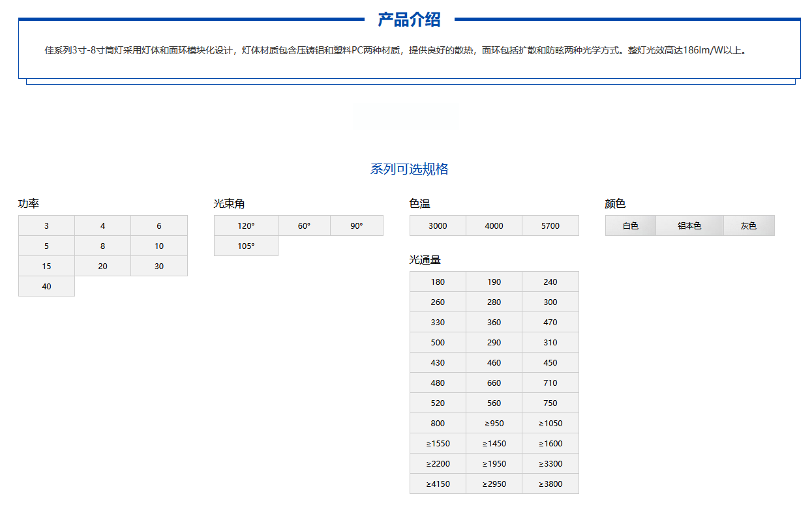Viewport: 812px width, 507px height.
Task: Click the ≥4150 luminous flux cell
Action: click(x=438, y=484)
